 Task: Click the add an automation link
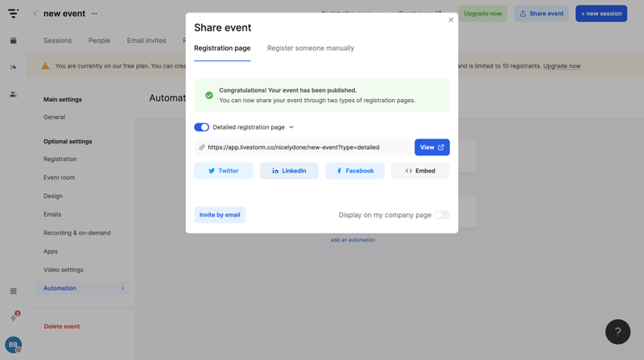pyautogui.click(x=353, y=240)
